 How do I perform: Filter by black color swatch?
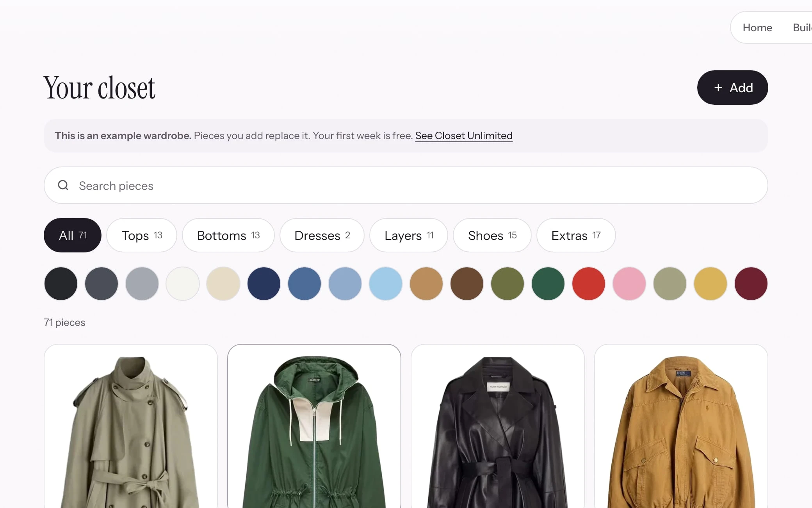61,284
